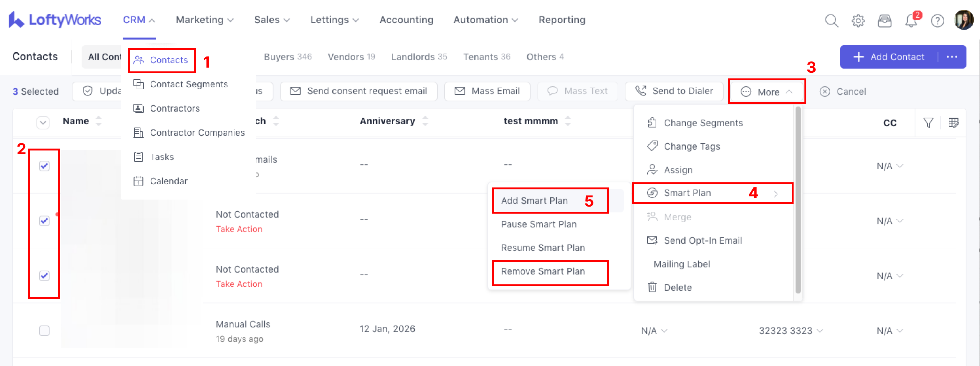This screenshot has height=366, width=980.
Task: Choose Change Tags in More menu
Action: coord(692,146)
